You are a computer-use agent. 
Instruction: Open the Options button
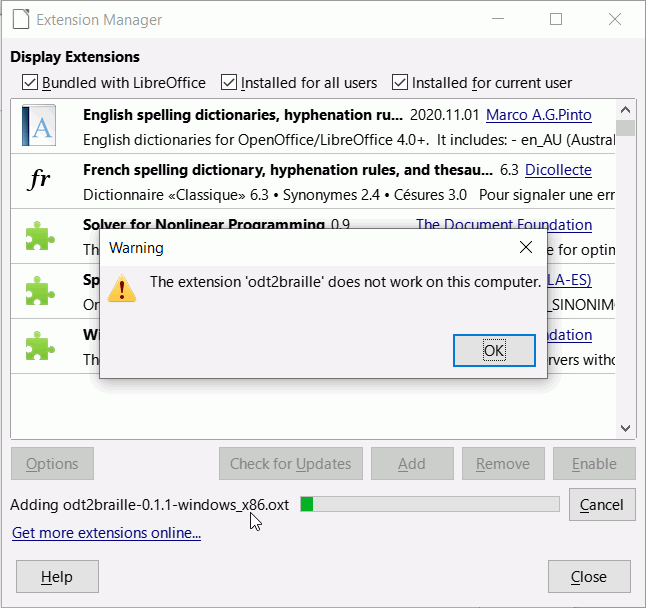[52, 464]
